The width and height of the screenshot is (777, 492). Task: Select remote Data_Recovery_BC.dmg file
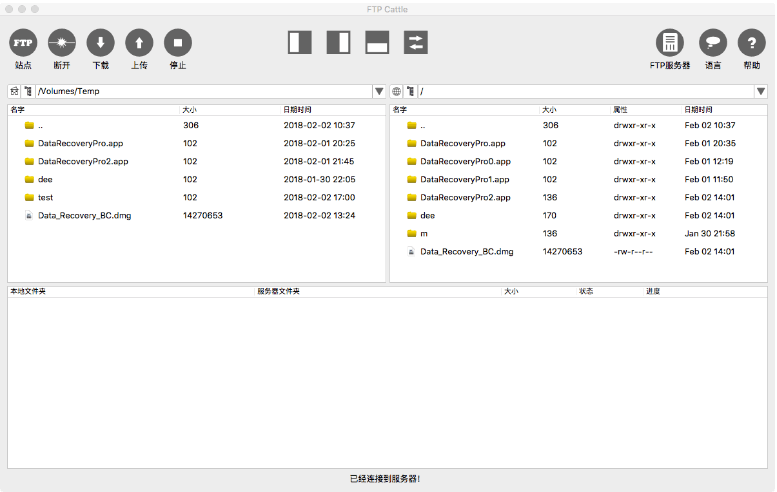point(579,252)
